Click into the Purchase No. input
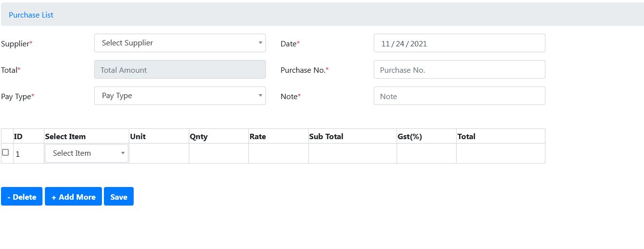644x249 pixels. (x=459, y=69)
